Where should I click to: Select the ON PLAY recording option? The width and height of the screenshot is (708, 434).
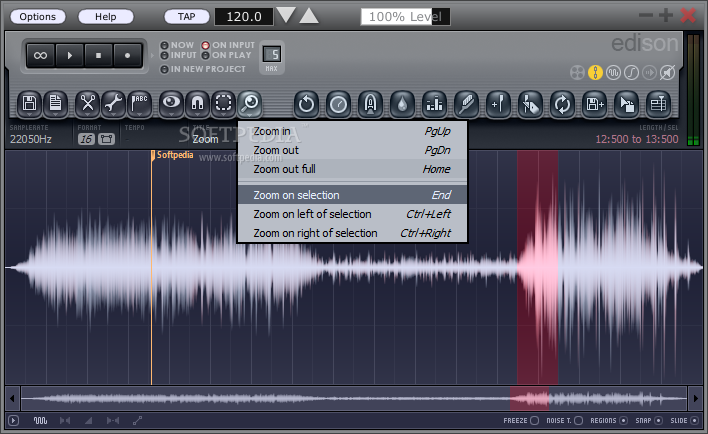[x=227, y=56]
